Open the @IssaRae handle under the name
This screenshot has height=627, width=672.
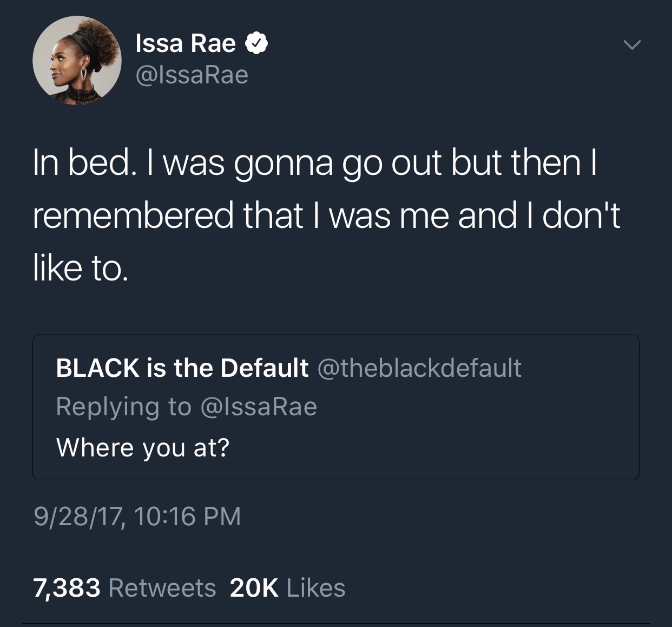click(x=192, y=75)
